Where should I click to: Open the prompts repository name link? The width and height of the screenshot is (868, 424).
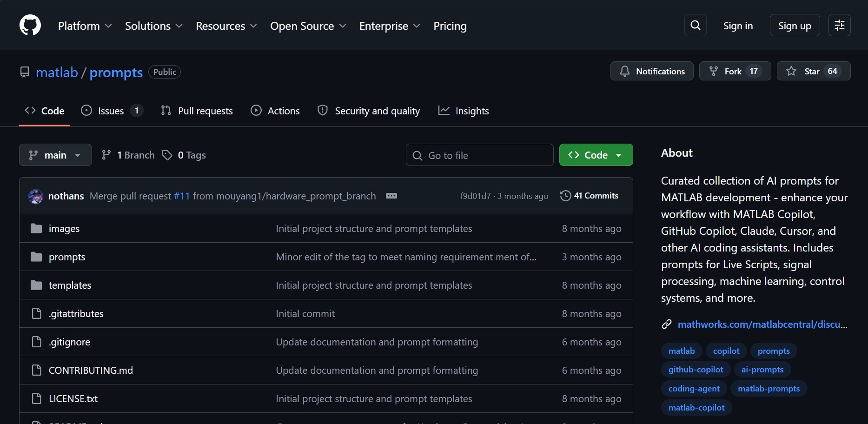coord(116,73)
